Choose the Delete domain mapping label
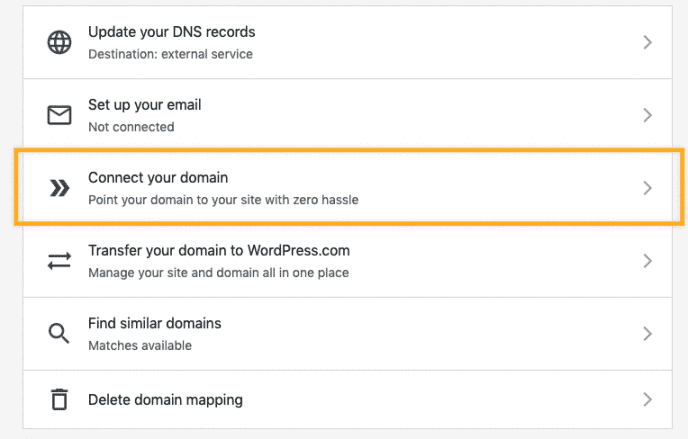Screen dimensions: 688x439 pyautogui.click(x=165, y=400)
